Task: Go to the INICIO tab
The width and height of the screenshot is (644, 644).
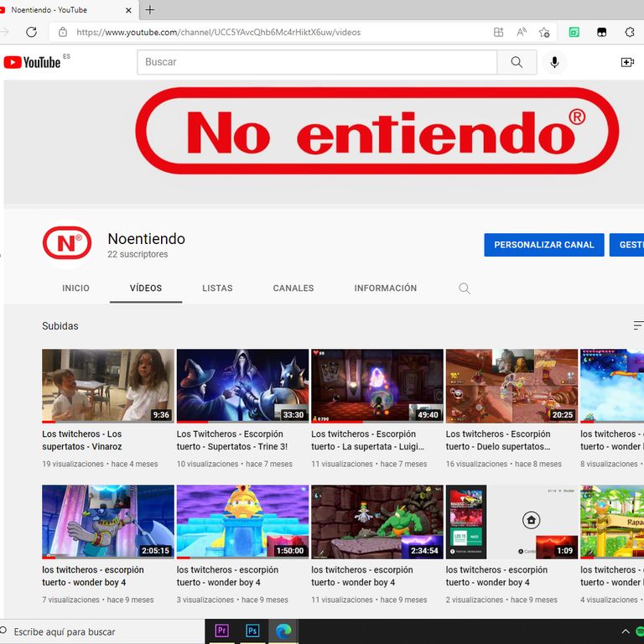Action: coord(75,288)
